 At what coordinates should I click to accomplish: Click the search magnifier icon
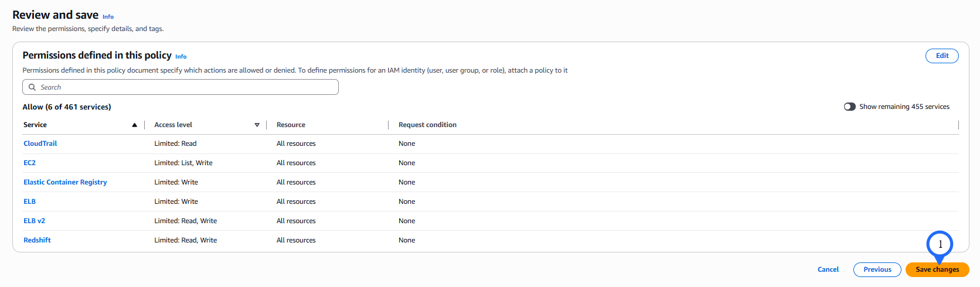[32, 87]
